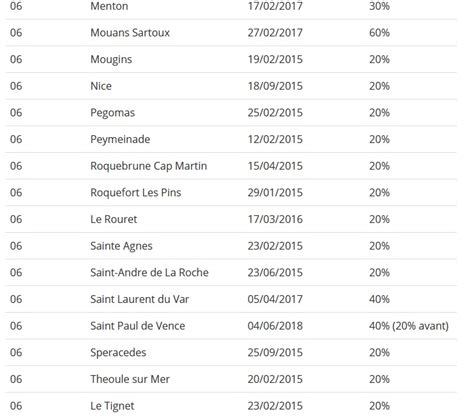This screenshot has width=474, height=418.
Task: Click the Menton city name
Action: [x=109, y=6]
